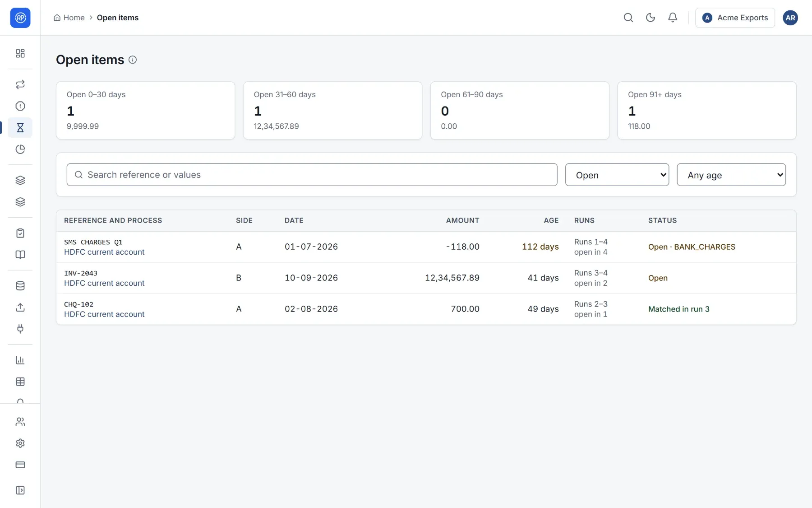The width and height of the screenshot is (812, 508).
Task: Open the bar chart reports icon
Action: tap(20, 360)
